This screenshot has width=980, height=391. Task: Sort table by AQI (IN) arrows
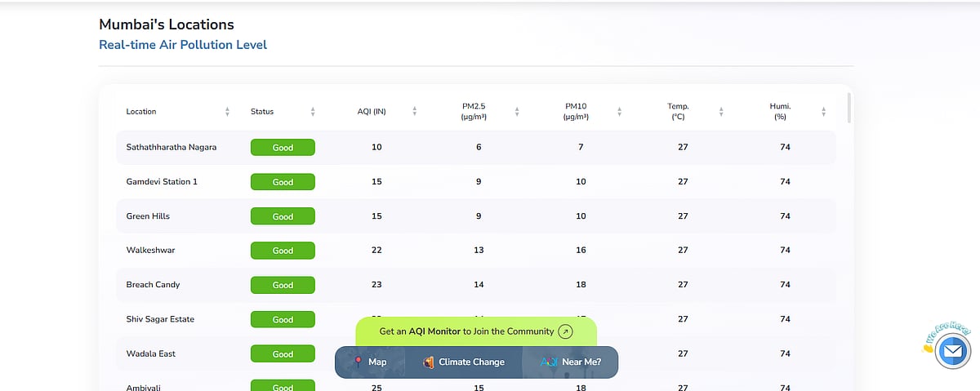415,112
